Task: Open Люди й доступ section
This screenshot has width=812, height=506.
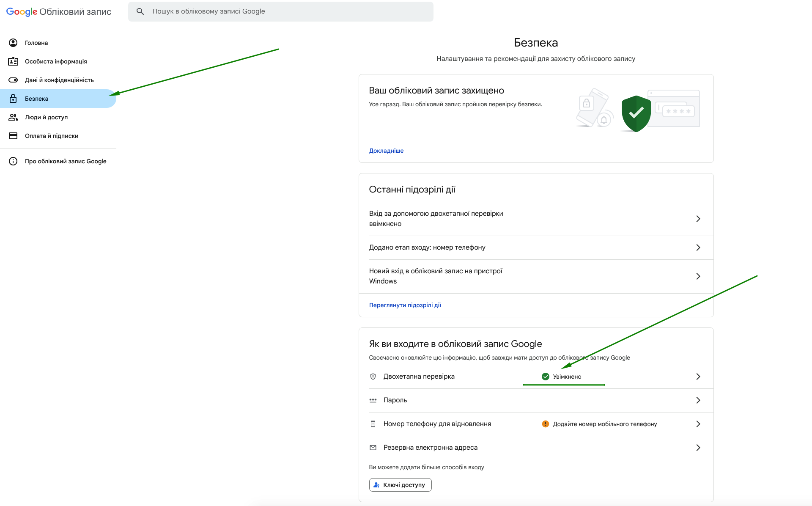Action: pos(58,117)
